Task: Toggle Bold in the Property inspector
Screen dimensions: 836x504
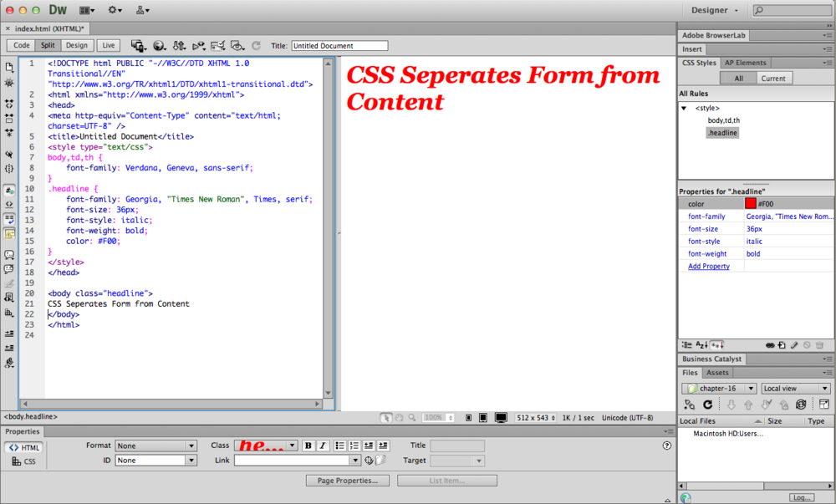Action: click(x=308, y=445)
